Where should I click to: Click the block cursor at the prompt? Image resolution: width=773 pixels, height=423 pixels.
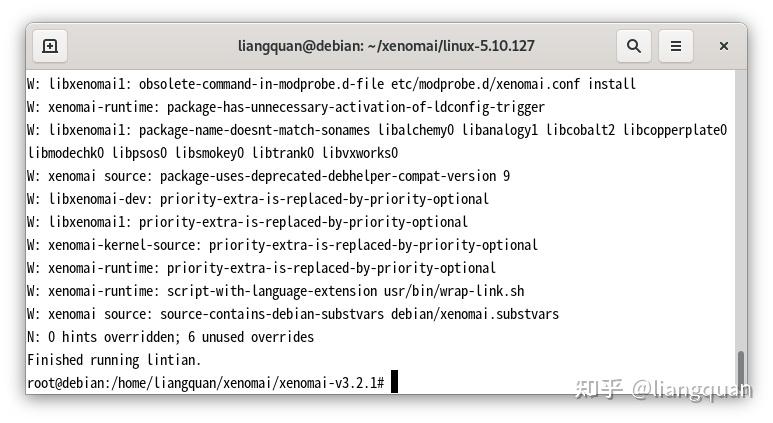click(x=395, y=382)
